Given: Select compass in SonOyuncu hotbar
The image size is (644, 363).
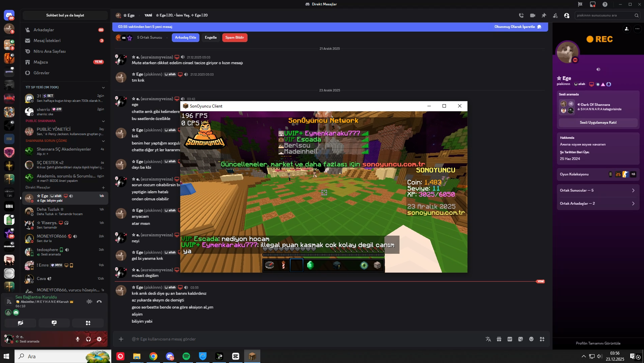Looking at the screenshot, I should click(270, 265).
